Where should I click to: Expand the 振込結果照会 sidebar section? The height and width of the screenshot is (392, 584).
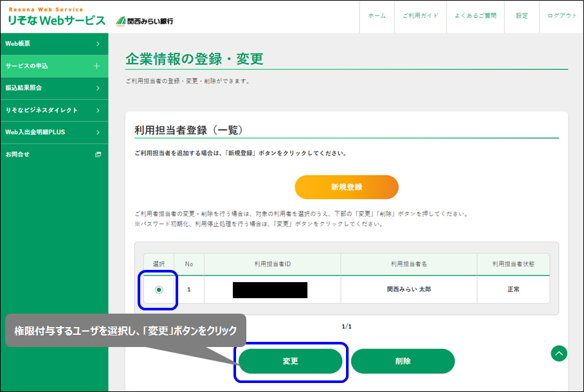point(54,88)
